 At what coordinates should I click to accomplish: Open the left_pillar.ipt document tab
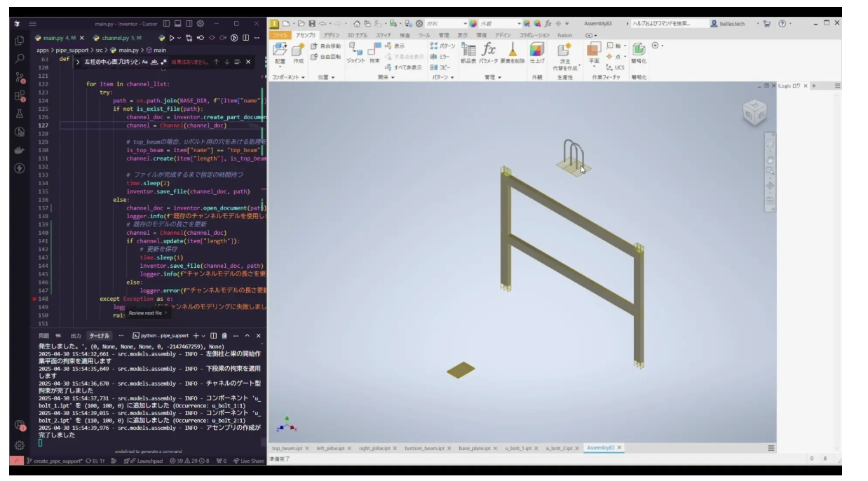click(332, 448)
